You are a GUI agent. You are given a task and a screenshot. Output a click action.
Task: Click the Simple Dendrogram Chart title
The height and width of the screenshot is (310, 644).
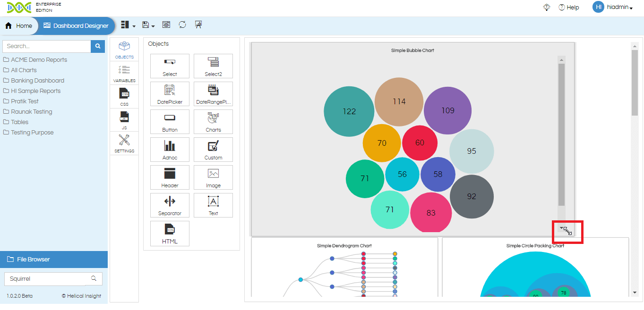[344, 246]
